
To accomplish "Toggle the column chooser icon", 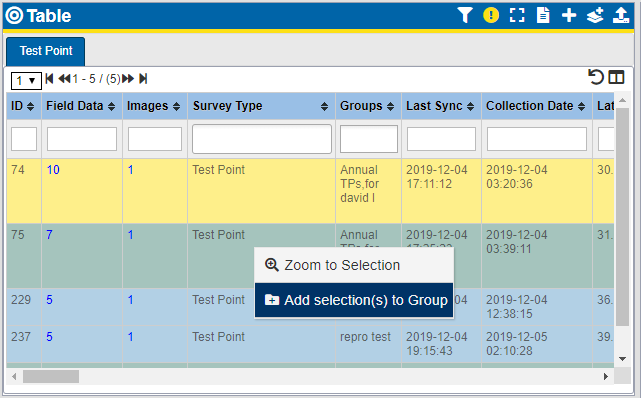I will pos(616,77).
